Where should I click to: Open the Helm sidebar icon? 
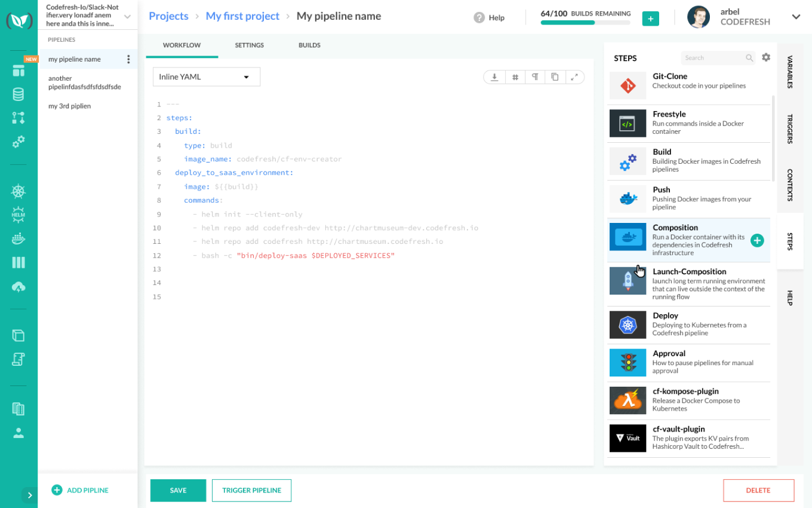click(x=19, y=215)
